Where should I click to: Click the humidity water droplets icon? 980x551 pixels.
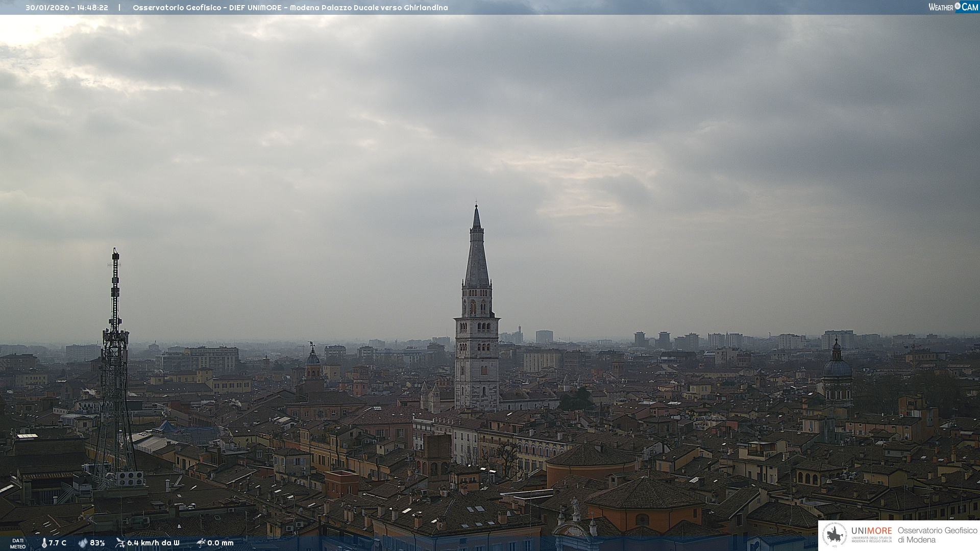[x=83, y=543]
